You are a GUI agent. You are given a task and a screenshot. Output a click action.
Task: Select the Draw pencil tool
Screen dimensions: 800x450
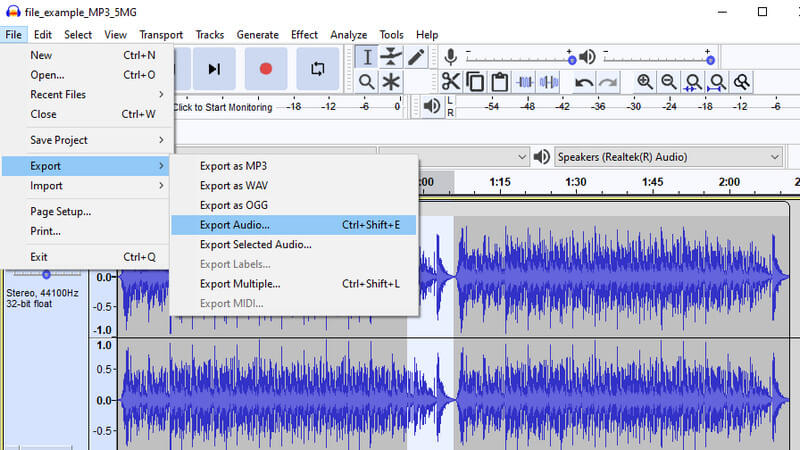(416, 57)
